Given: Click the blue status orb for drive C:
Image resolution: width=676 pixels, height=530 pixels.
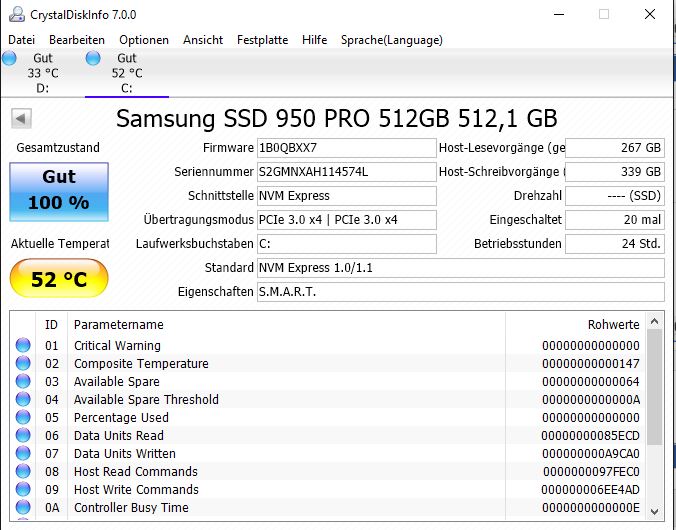Looking at the screenshot, I should click(93, 58).
